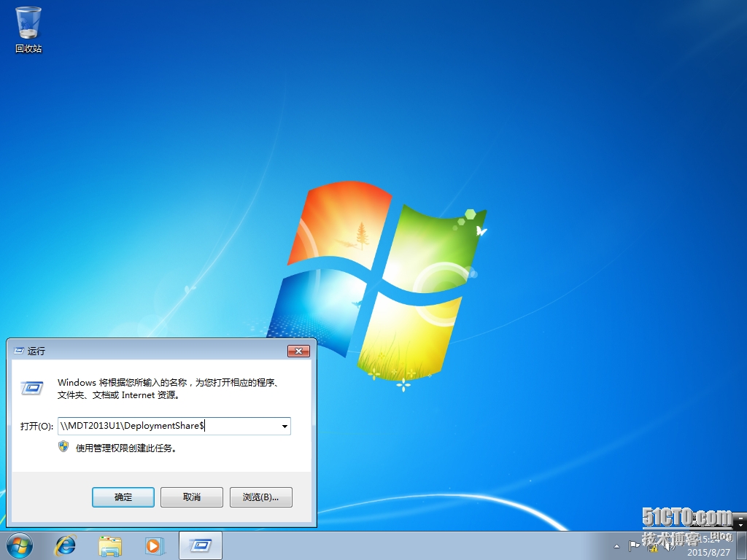
Task: Click the network warning tray icon
Action: coord(653,546)
